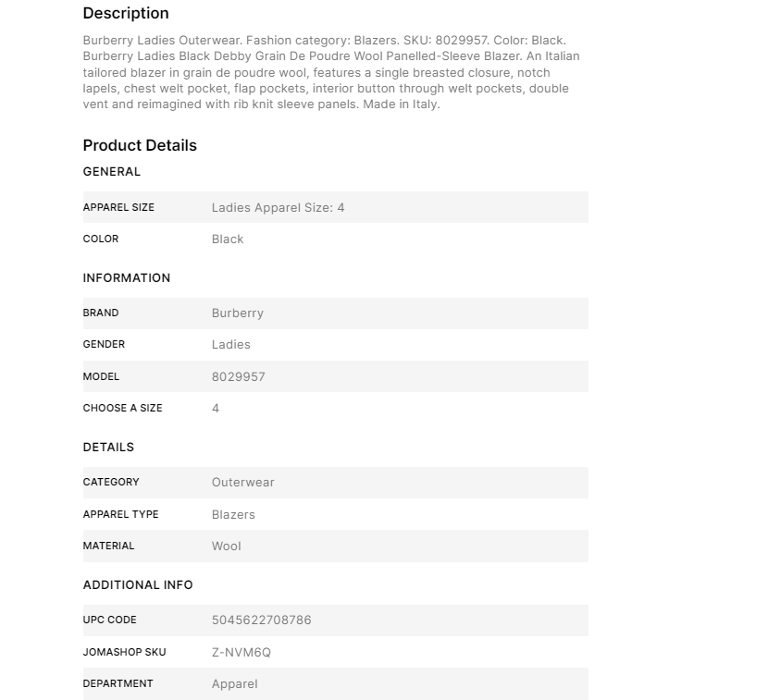
Task: Click Burberry value in the BRAND row
Action: pyautogui.click(x=238, y=313)
